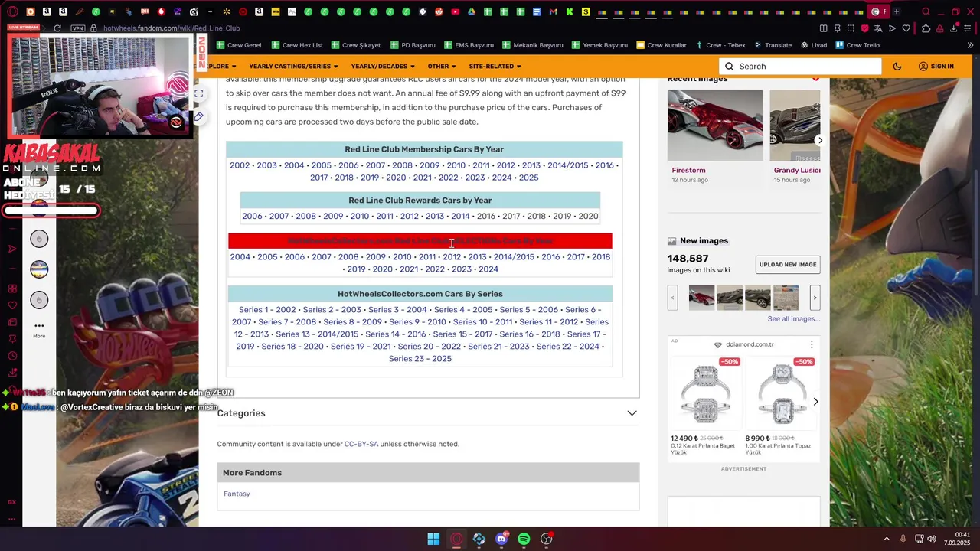The image size is (980, 551).
Task: Open the extensions puzzle icon
Action: pyautogui.click(x=926, y=28)
